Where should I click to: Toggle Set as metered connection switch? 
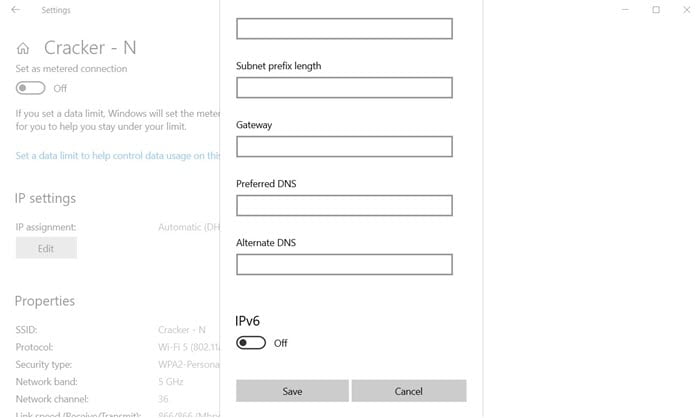tap(30, 88)
